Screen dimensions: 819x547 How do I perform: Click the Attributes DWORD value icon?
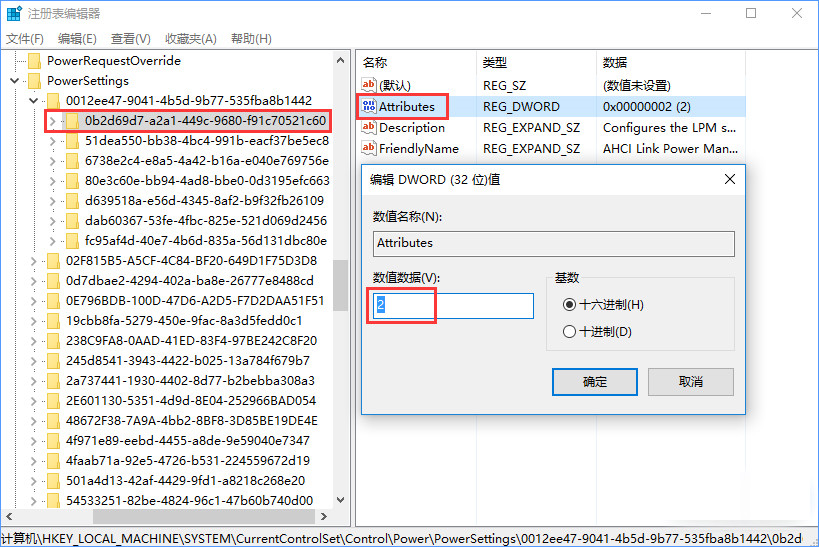pyautogui.click(x=369, y=106)
